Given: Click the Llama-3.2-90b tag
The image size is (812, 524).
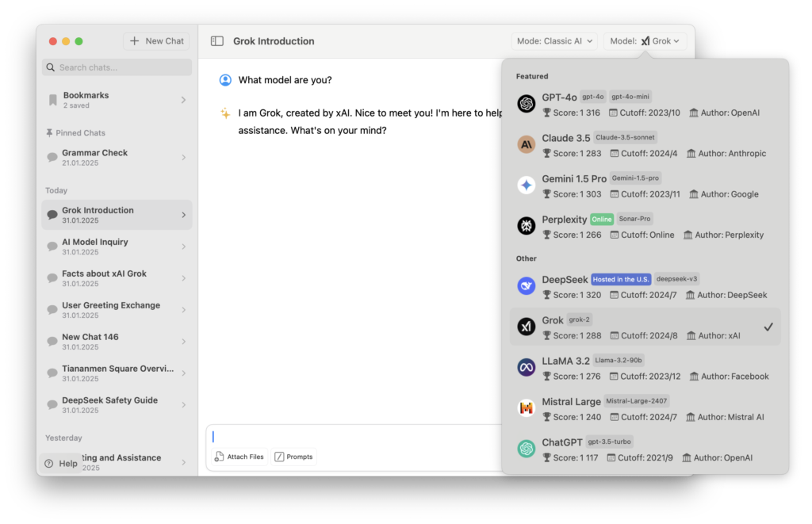Looking at the screenshot, I should pyautogui.click(x=619, y=360).
